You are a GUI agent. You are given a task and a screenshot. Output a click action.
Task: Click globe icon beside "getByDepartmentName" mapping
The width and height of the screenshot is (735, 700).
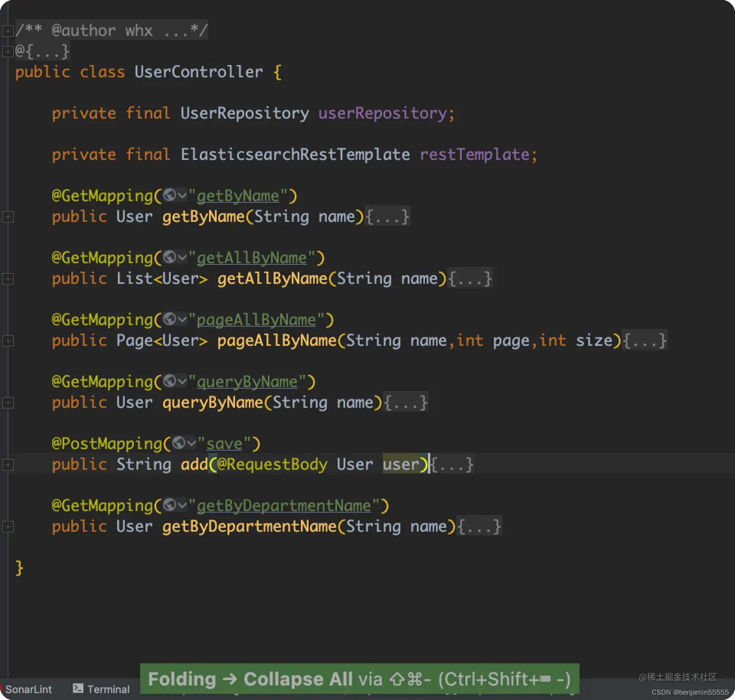[170, 505]
